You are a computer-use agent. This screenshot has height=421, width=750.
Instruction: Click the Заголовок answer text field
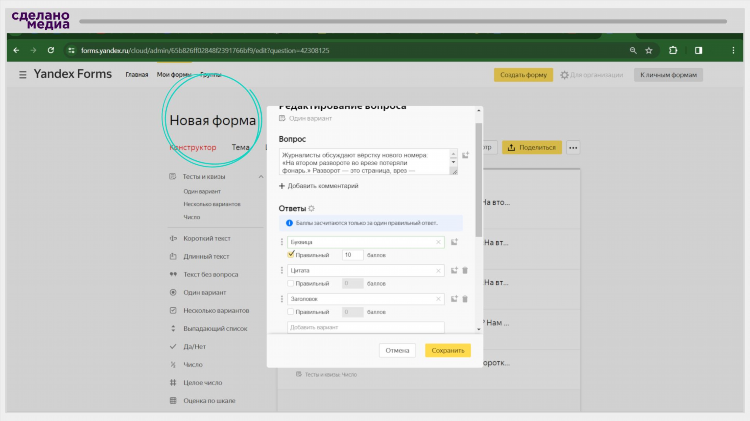pyautogui.click(x=365, y=299)
